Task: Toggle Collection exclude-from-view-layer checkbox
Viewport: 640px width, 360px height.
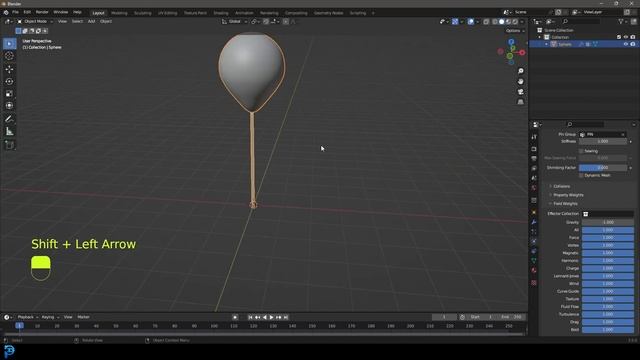Action: point(619,37)
